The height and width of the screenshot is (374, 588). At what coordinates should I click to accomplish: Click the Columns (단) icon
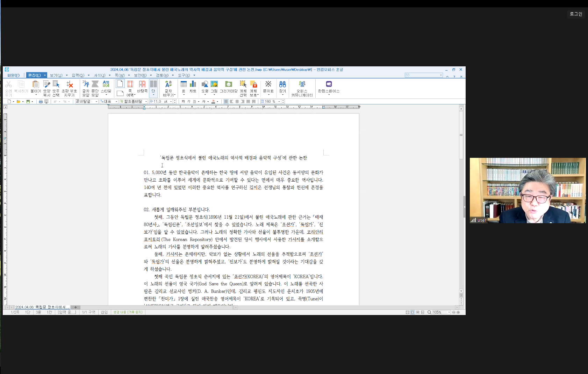pos(153,84)
